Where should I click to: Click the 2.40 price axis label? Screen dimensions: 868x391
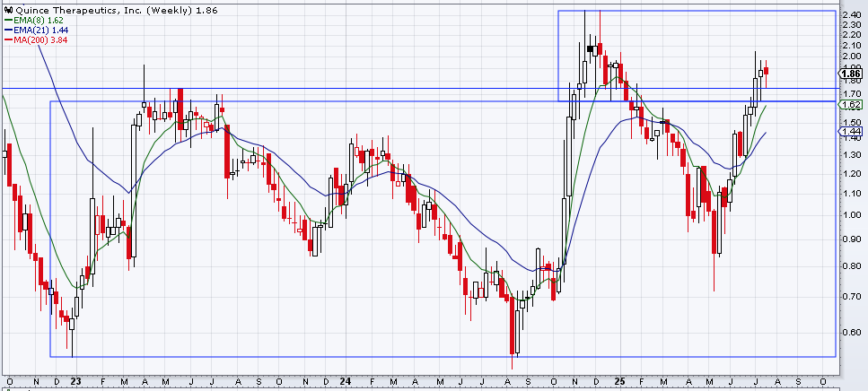pos(853,15)
